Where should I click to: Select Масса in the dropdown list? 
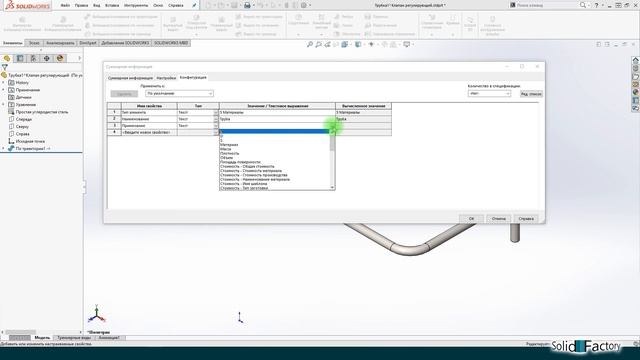(x=226, y=149)
